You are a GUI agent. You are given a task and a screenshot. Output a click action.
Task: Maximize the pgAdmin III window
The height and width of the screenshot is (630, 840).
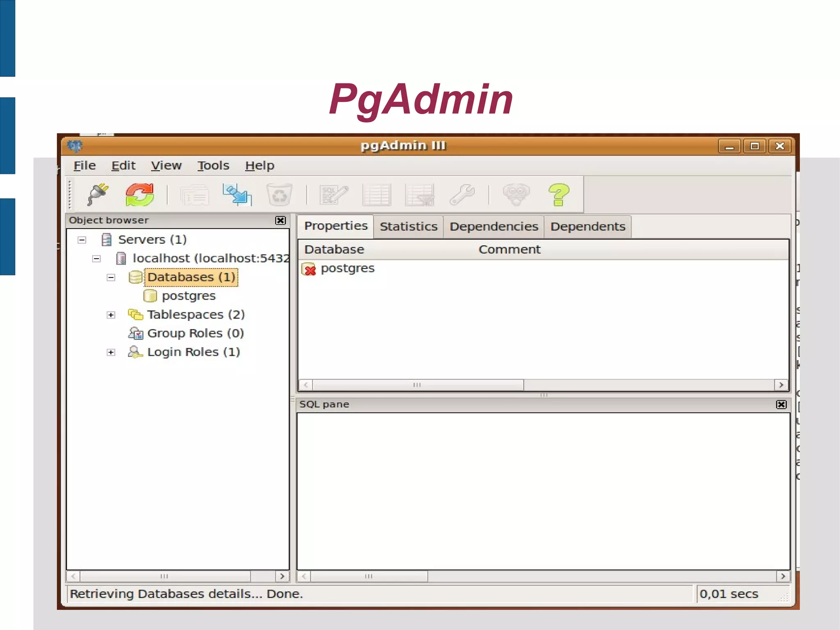tap(755, 146)
